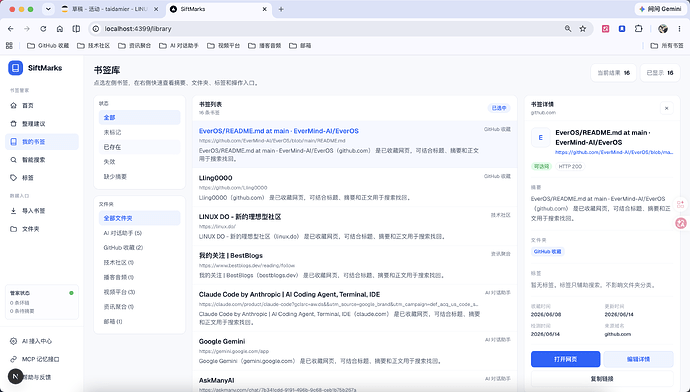Click the SiftMarks logo icon

point(15,68)
